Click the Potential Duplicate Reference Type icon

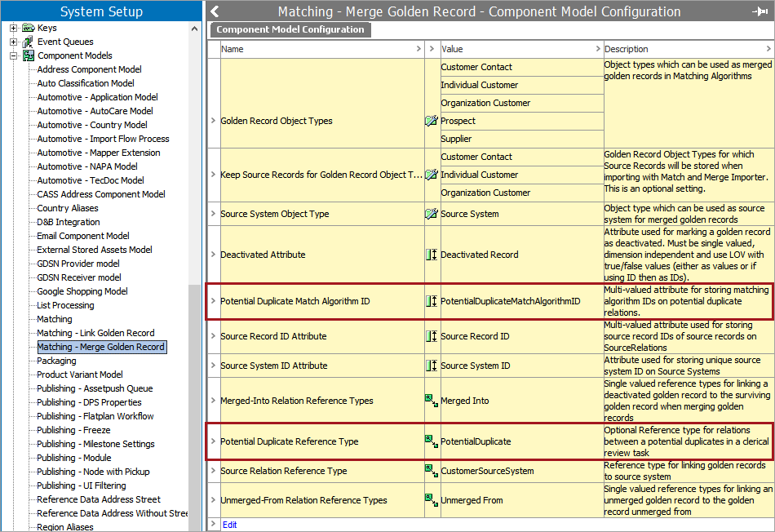[432, 441]
